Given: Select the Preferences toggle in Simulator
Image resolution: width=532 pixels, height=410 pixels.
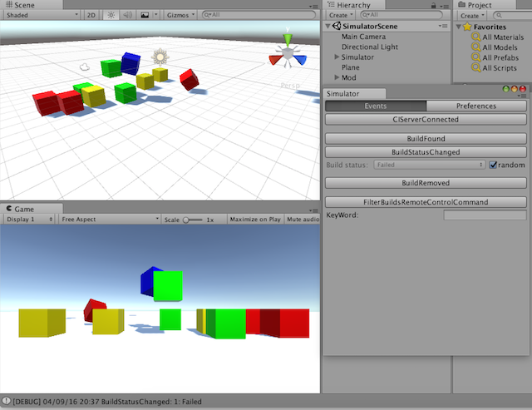Looking at the screenshot, I should (x=476, y=106).
